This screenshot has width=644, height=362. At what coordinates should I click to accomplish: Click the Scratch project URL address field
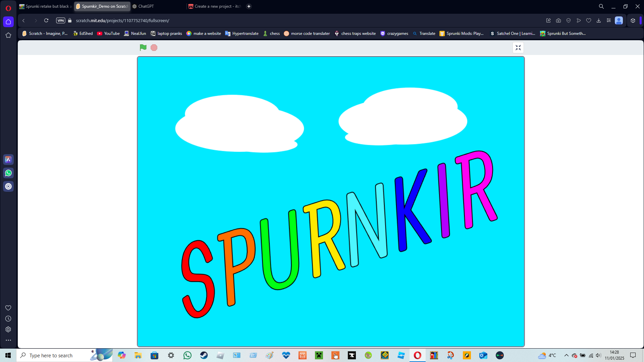[x=122, y=20]
